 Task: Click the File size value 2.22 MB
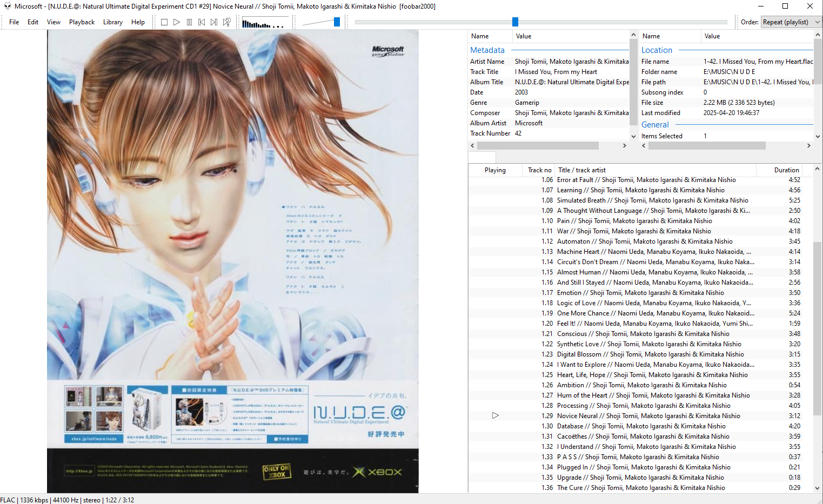click(x=739, y=103)
